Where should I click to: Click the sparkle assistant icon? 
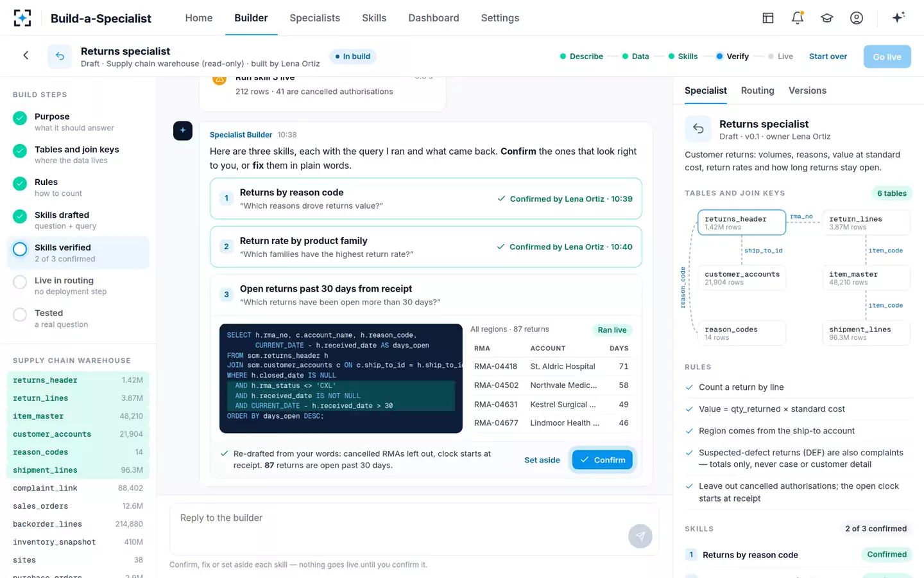[898, 17]
